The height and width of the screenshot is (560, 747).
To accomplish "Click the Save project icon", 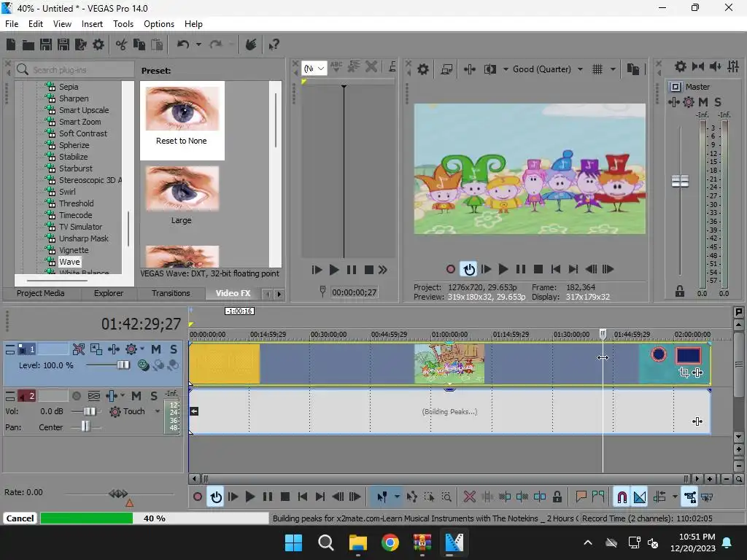I will tap(46, 44).
